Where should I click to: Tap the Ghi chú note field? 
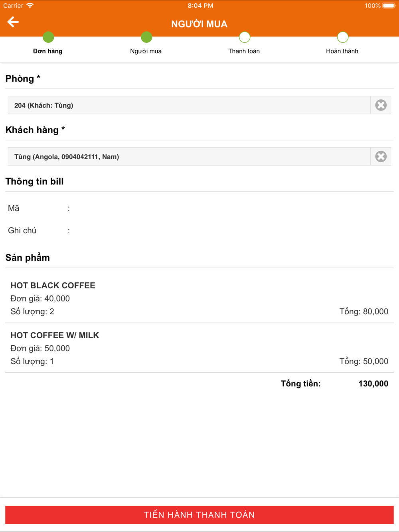pos(199,231)
